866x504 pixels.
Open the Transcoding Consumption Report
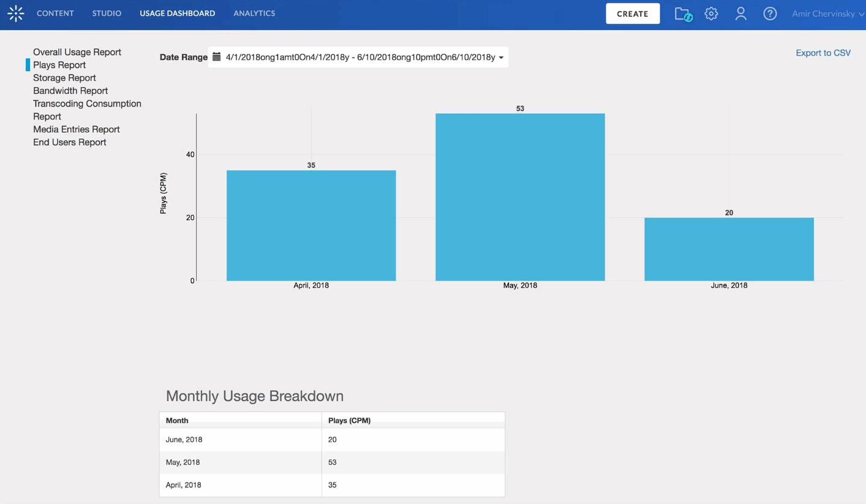pos(87,110)
